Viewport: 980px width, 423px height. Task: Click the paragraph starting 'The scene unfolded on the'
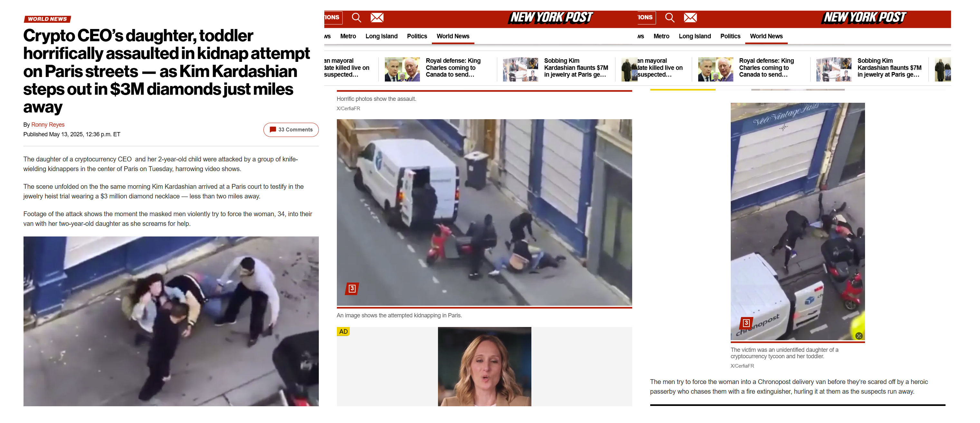coord(164,191)
